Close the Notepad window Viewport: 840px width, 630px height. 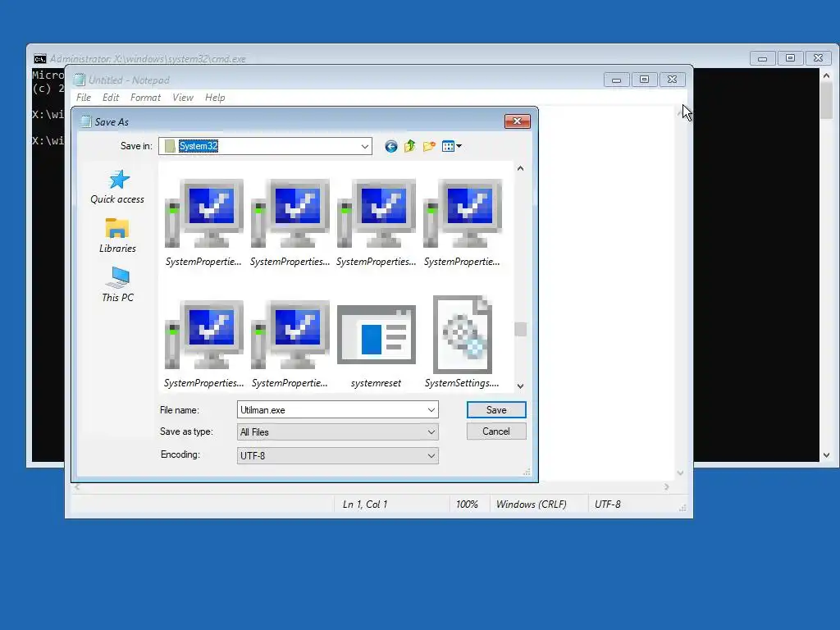click(x=673, y=80)
